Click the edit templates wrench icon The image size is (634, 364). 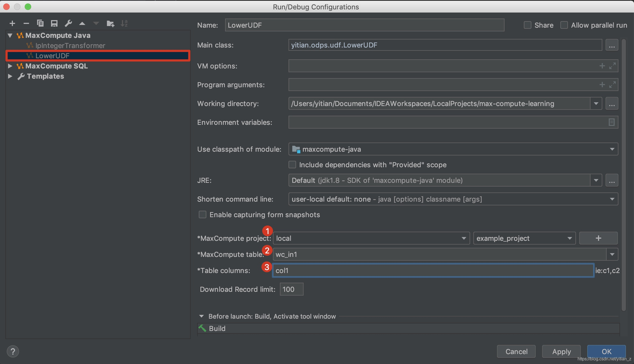pyautogui.click(x=68, y=24)
